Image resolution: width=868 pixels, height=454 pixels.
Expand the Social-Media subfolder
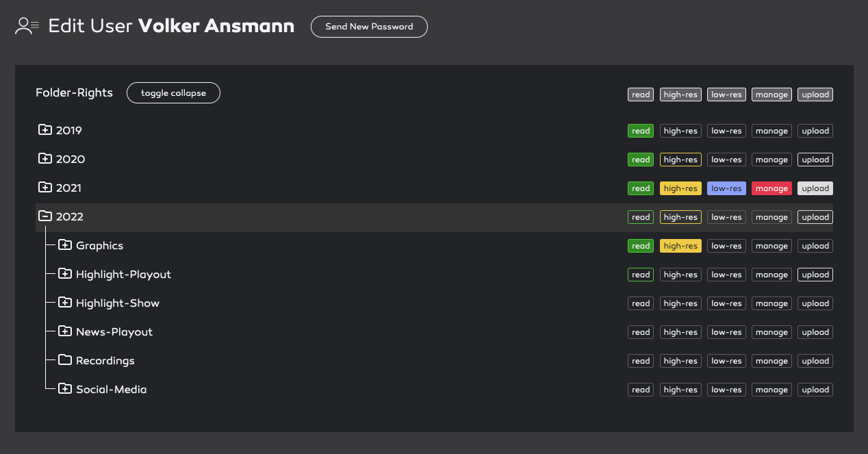(65, 388)
